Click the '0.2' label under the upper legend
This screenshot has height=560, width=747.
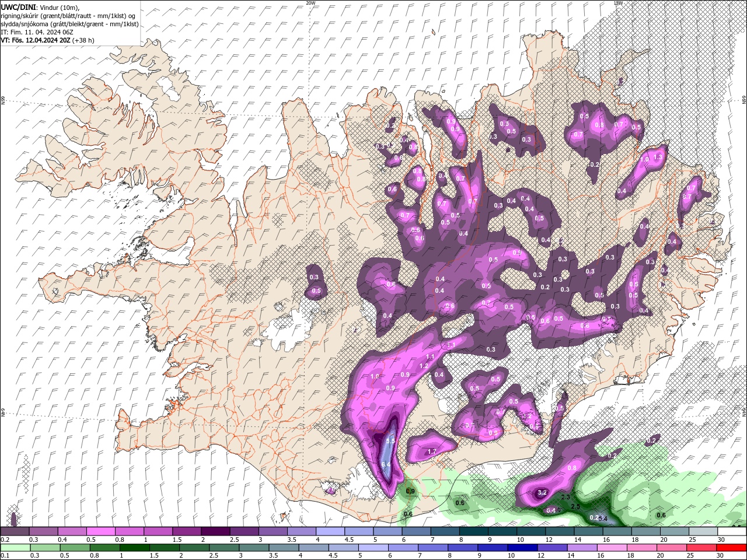tap(5, 540)
